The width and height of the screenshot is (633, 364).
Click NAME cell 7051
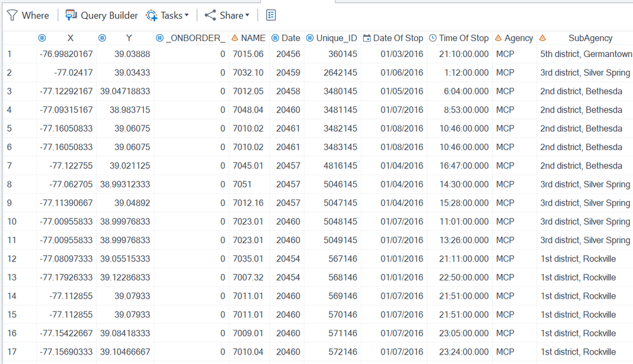point(242,184)
